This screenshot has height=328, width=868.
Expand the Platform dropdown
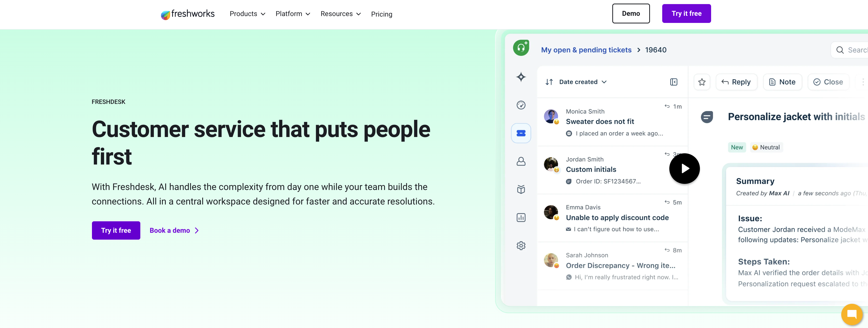coord(292,14)
